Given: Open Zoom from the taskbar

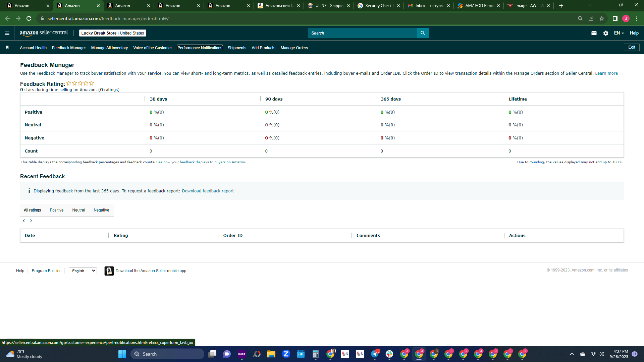Looking at the screenshot, I should [x=286, y=354].
